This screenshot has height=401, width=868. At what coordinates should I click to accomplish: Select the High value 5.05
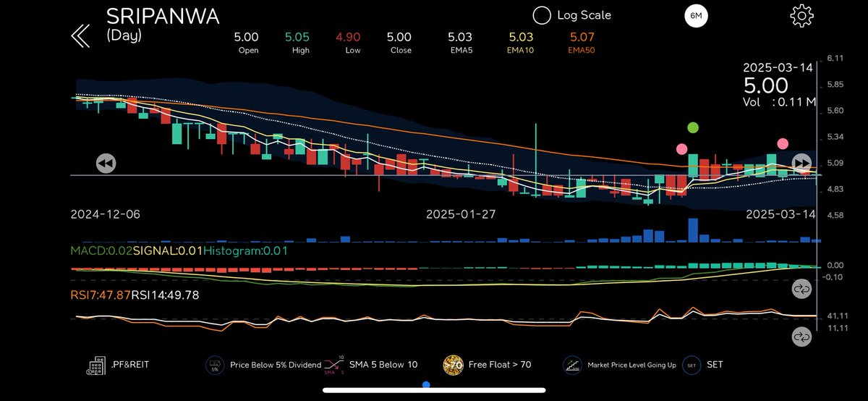click(x=297, y=37)
